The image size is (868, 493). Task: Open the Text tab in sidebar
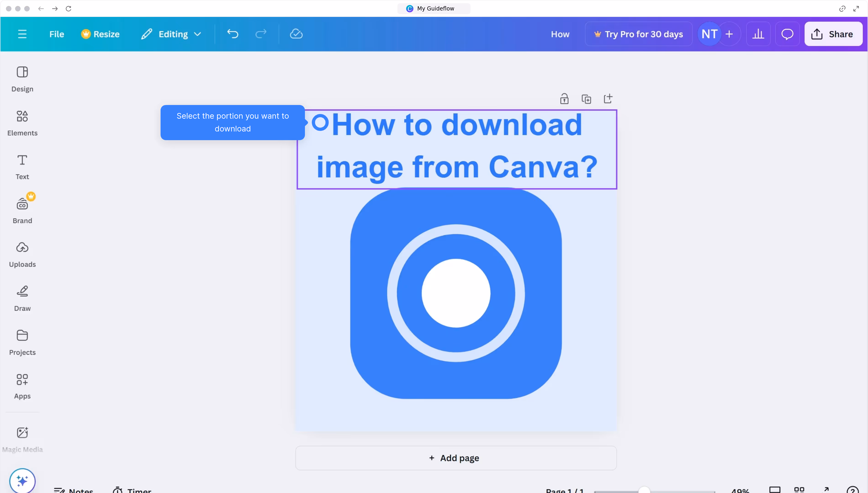22,167
